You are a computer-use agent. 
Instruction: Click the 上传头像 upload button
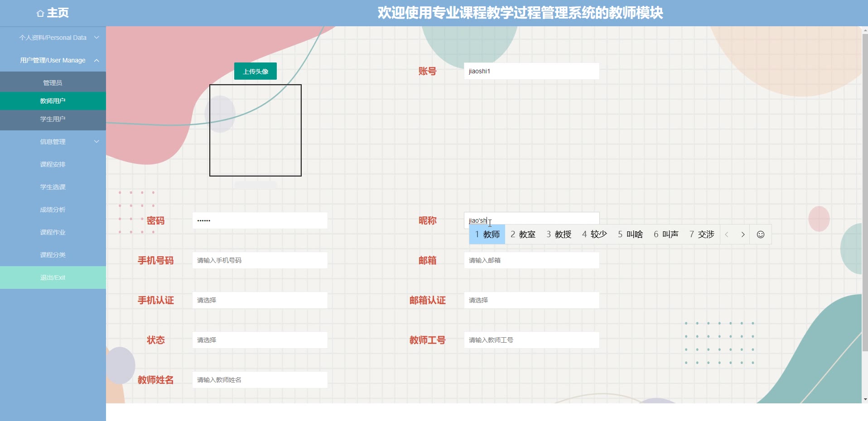256,71
